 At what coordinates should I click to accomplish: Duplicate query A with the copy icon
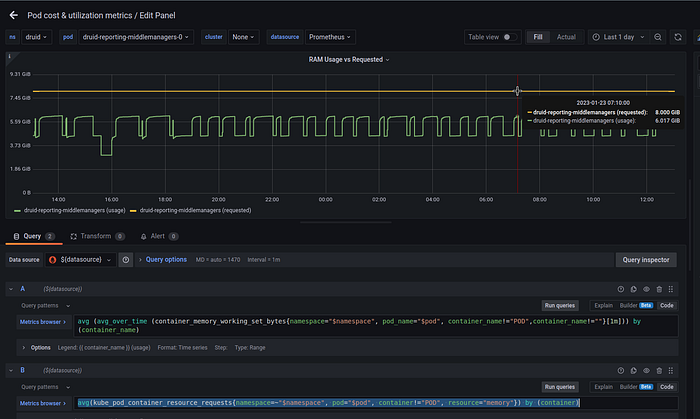633,289
